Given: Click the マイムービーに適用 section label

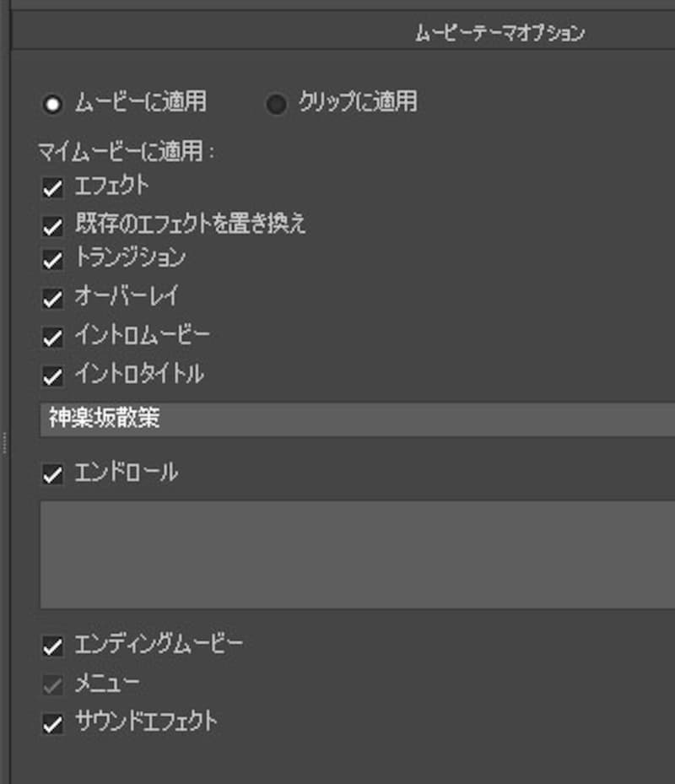Looking at the screenshot, I should point(127,152).
